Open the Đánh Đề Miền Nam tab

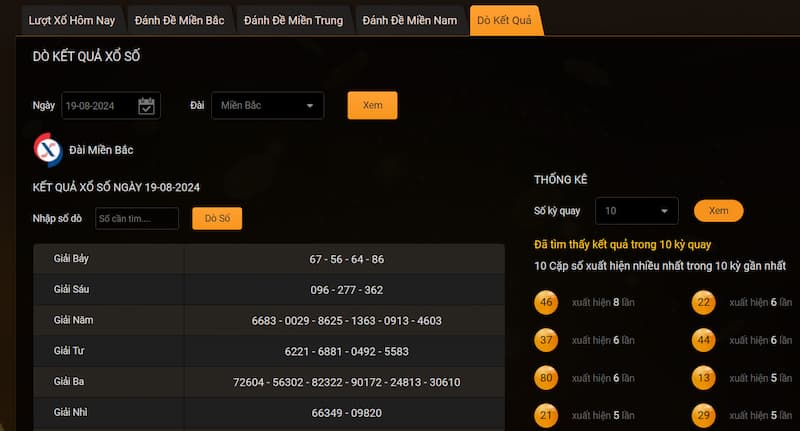click(409, 20)
